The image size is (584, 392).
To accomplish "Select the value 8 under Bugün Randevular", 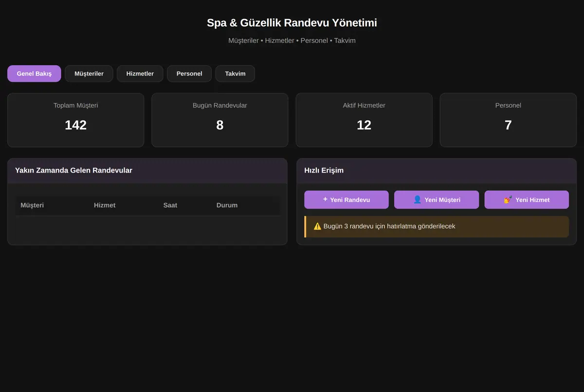I will click(x=220, y=125).
